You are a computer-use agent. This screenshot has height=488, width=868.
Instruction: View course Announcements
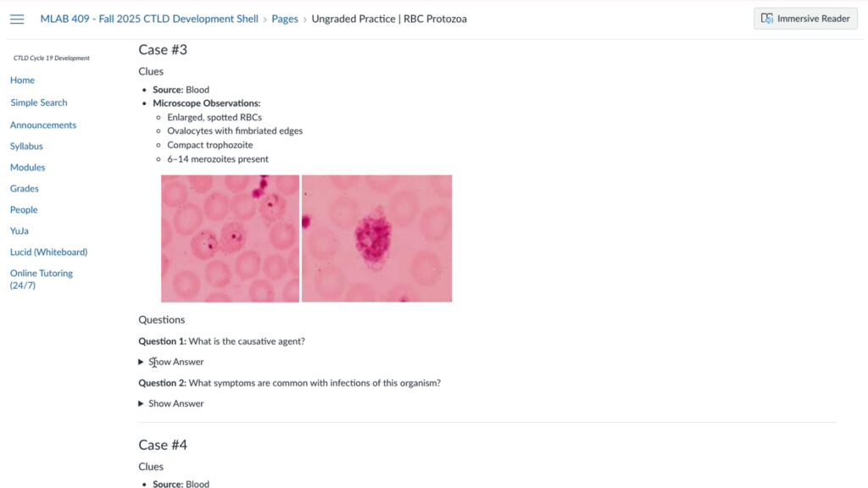pyautogui.click(x=42, y=124)
